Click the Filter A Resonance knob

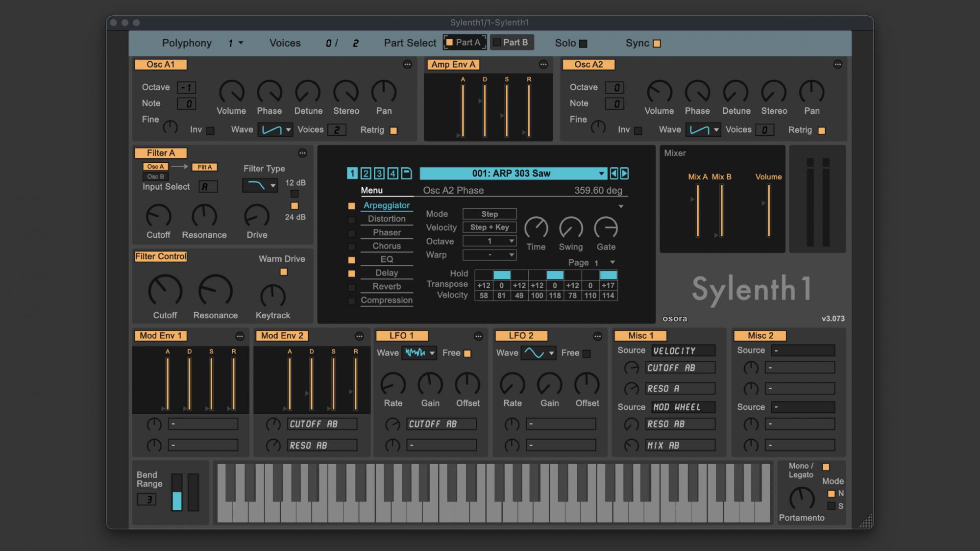[204, 216]
